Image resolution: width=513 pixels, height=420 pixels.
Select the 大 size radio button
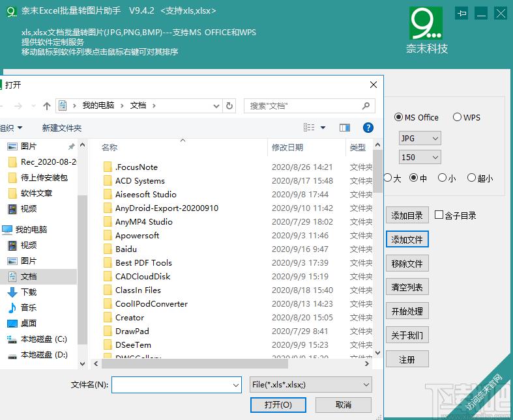[388, 178]
